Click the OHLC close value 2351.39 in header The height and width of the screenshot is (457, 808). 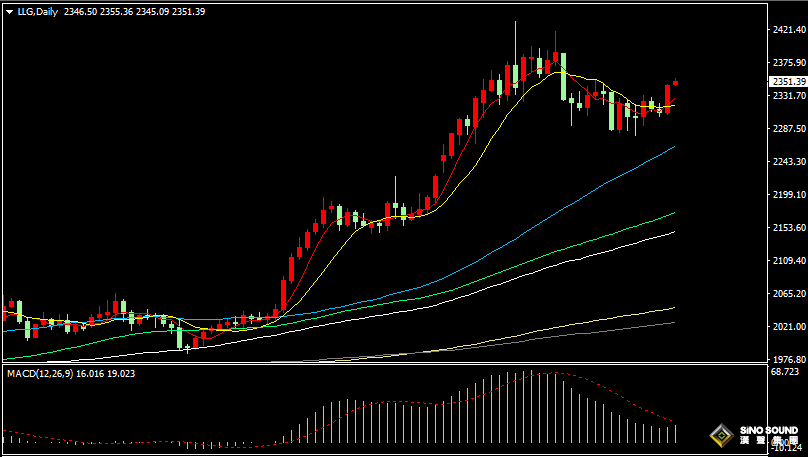tap(188, 11)
